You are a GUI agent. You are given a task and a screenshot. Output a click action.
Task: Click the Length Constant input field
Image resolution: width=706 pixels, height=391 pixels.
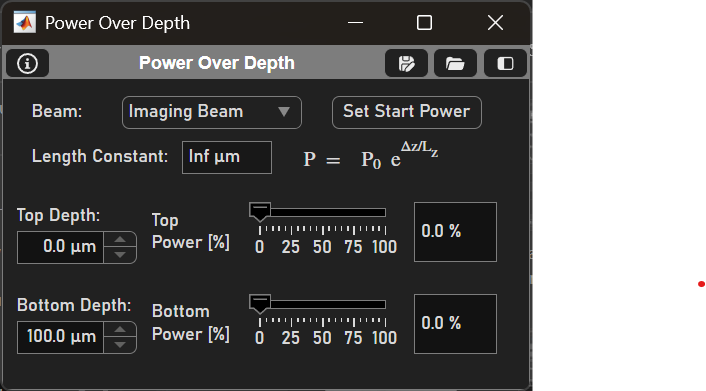tap(226, 157)
